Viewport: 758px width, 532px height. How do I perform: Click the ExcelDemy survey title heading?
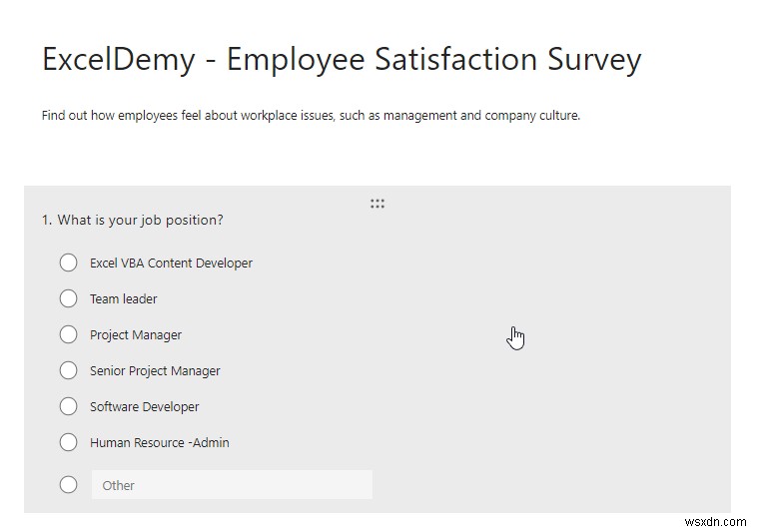click(x=342, y=60)
